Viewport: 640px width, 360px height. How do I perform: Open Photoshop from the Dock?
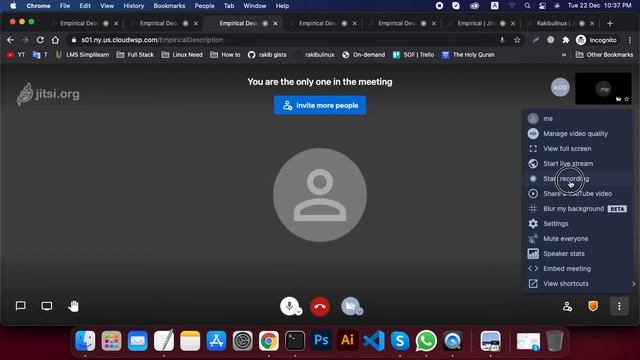pyautogui.click(x=321, y=341)
